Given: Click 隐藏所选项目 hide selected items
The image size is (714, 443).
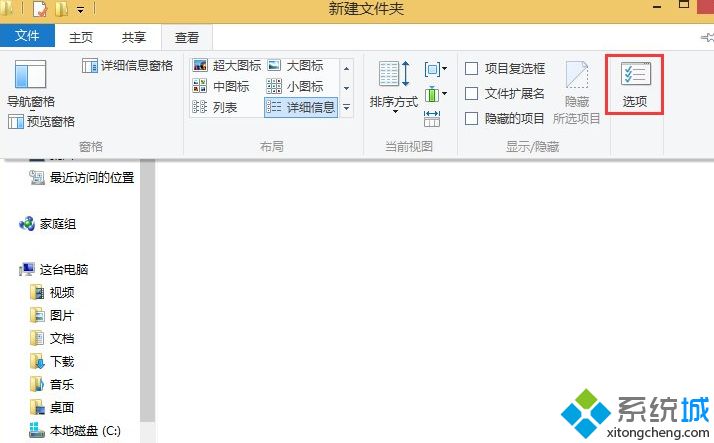Looking at the screenshot, I should (577, 92).
